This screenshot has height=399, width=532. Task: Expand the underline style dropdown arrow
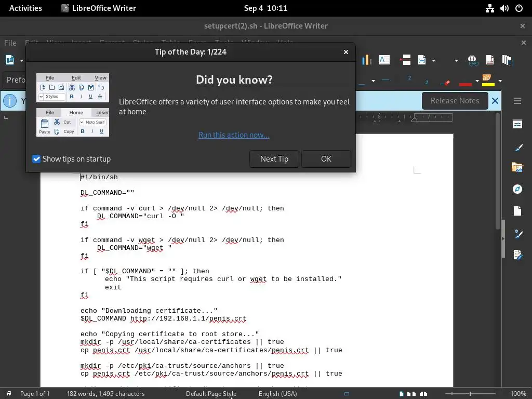[x=373, y=81]
